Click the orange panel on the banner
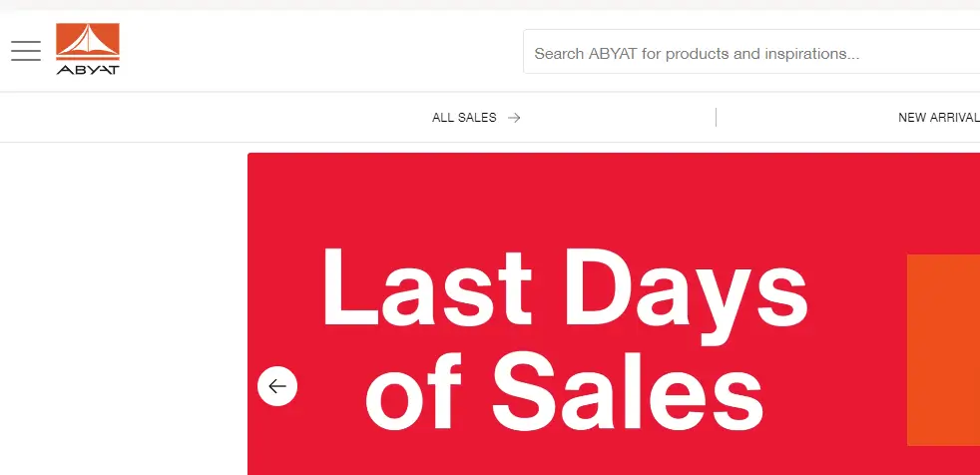Image resolution: width=980 pixels, height=475 pixels. 943,350
